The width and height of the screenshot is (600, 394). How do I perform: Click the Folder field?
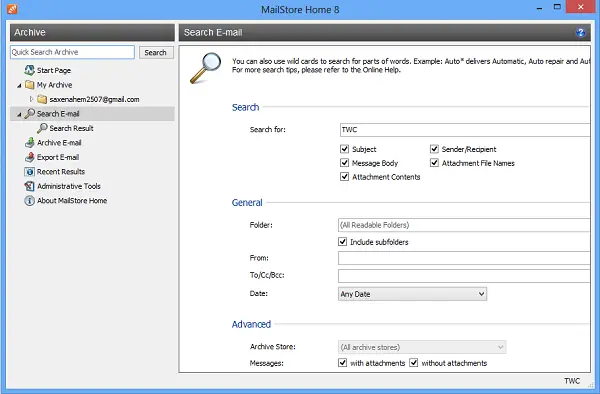pyautogui.click(x=464, y=225)
